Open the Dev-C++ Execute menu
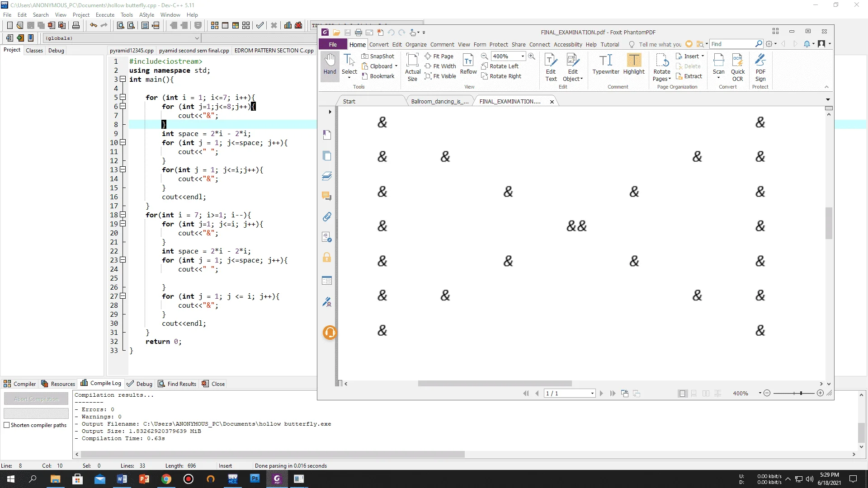This screenshot has width=868, height=488. pos(105,14)
